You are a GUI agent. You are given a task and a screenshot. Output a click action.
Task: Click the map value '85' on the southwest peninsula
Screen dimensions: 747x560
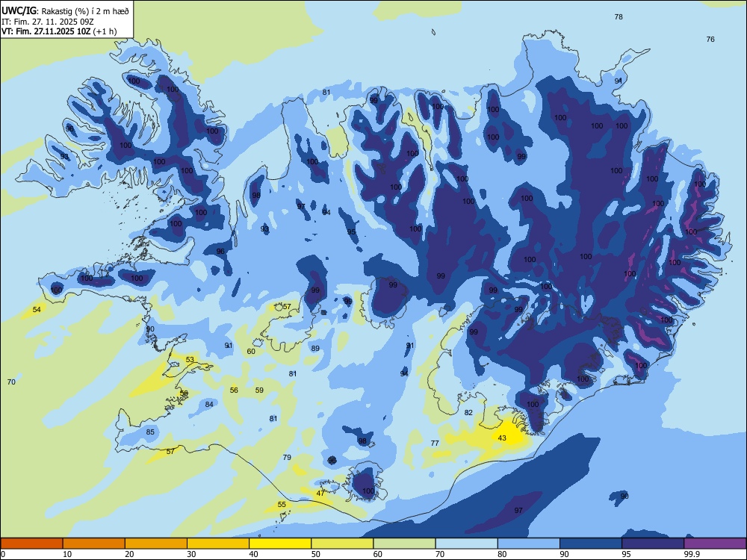pyautogui.click(x=150, y=432)
